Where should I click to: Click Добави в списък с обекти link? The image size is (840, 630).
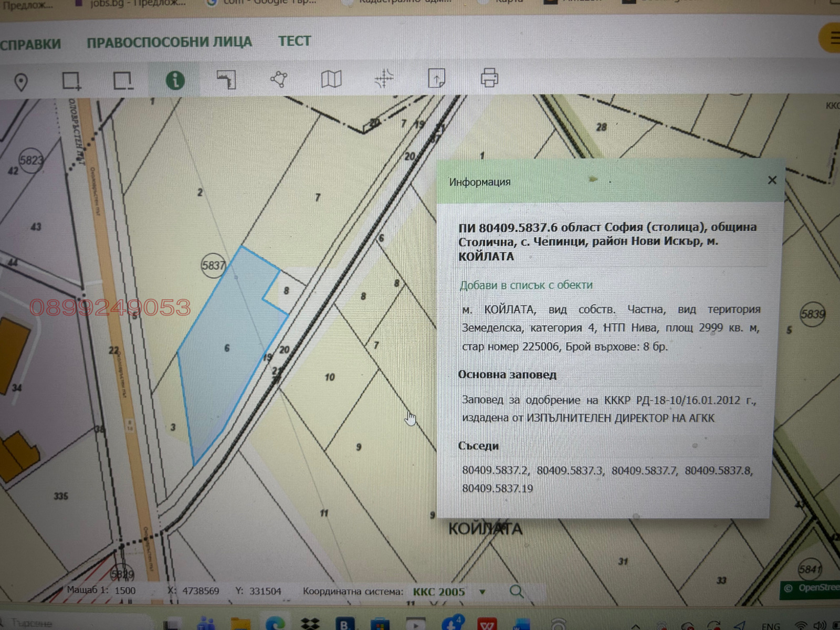pyautogui.click(x=525, y=285)
